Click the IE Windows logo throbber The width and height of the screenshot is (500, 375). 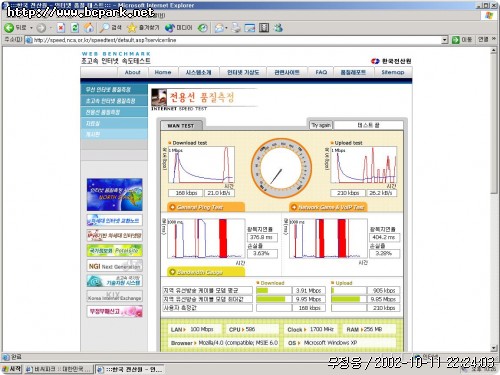tap(489, 15)
